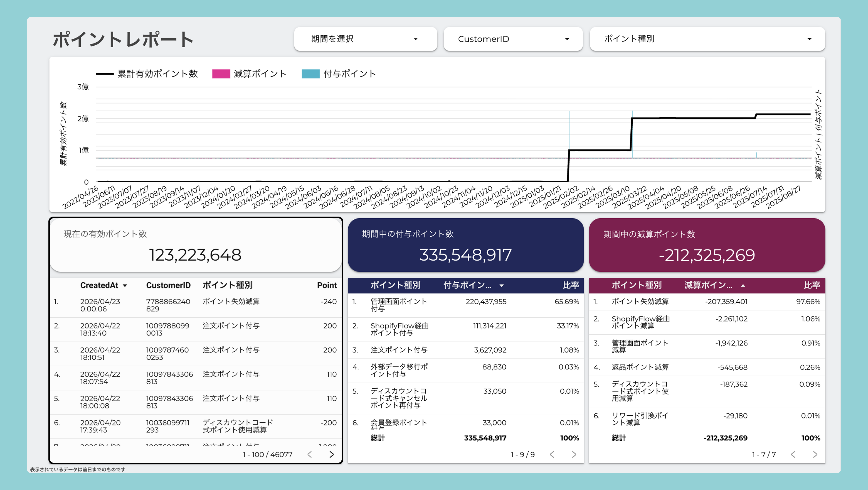Viewport: 868px width, 490px height.
Task: Previous page arrow in 減算ポイント table
Action: pyautogui.click(x=793, y=454)
